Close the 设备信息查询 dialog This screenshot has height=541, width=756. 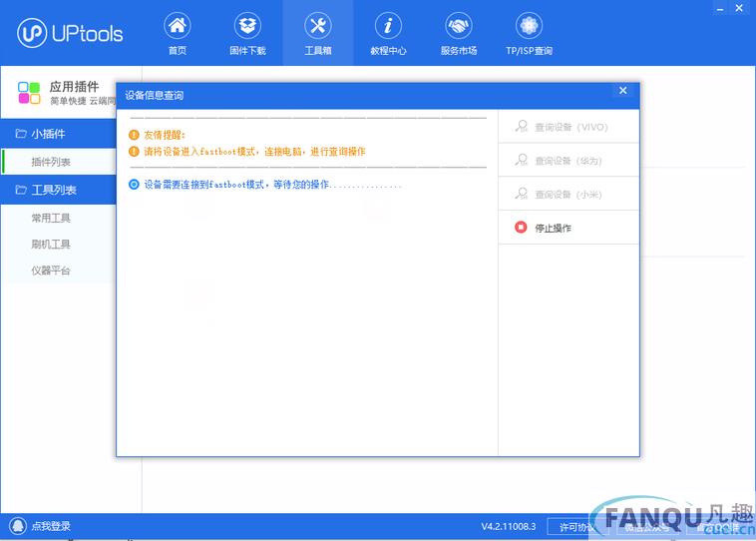(623, 92)
